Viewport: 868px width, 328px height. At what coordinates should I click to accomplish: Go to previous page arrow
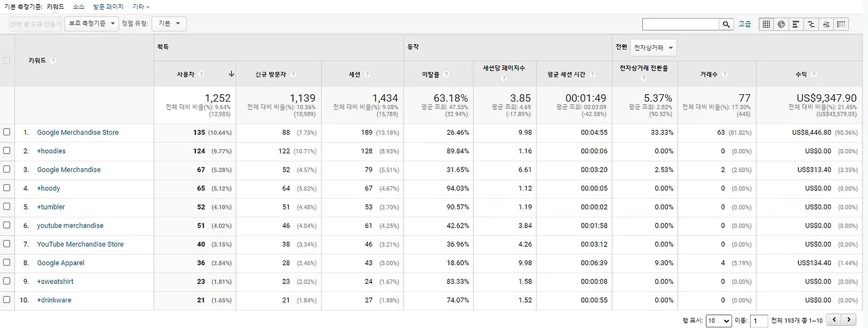833,320
